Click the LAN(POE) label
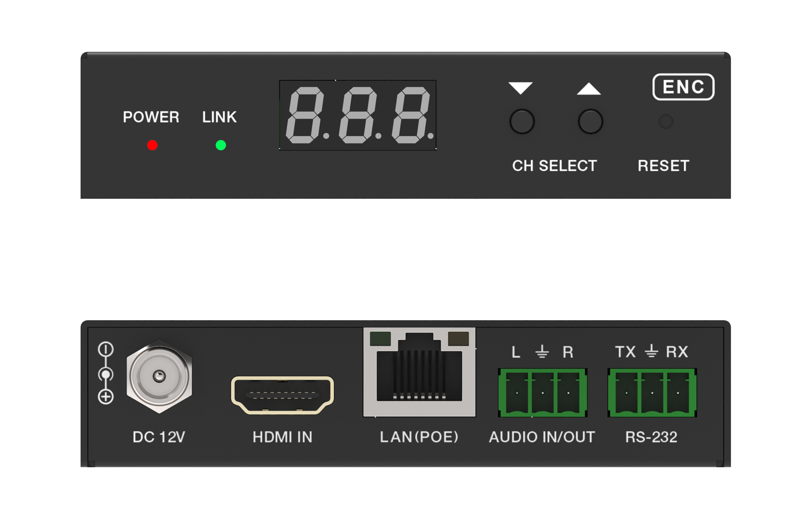 click(x=419, y=437)
